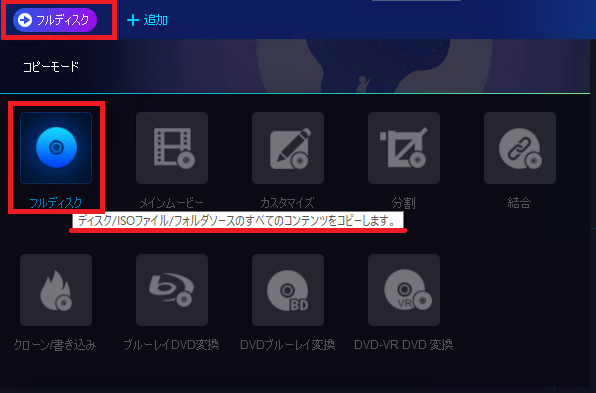Choose the メインムービー copy mode icon
596x393 pixels.
[x=172, y=148]
